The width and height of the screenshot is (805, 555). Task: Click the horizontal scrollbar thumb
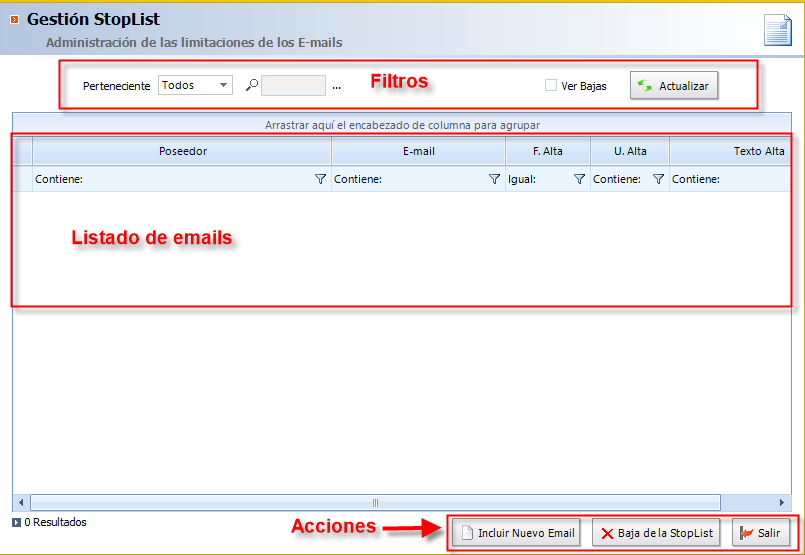click(x=375, y=502)
